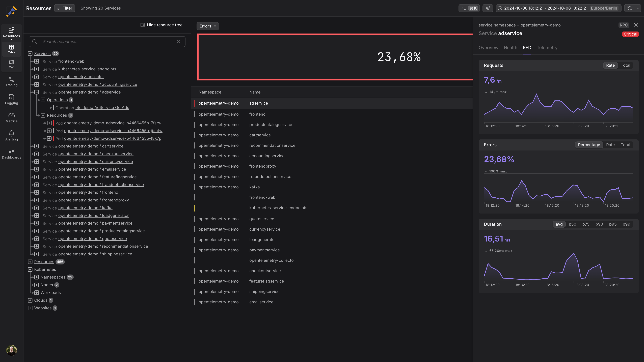The height and width of the screenshot is (362, 644).
Task: Select the emailservice table row
Action: coord(332,302)
